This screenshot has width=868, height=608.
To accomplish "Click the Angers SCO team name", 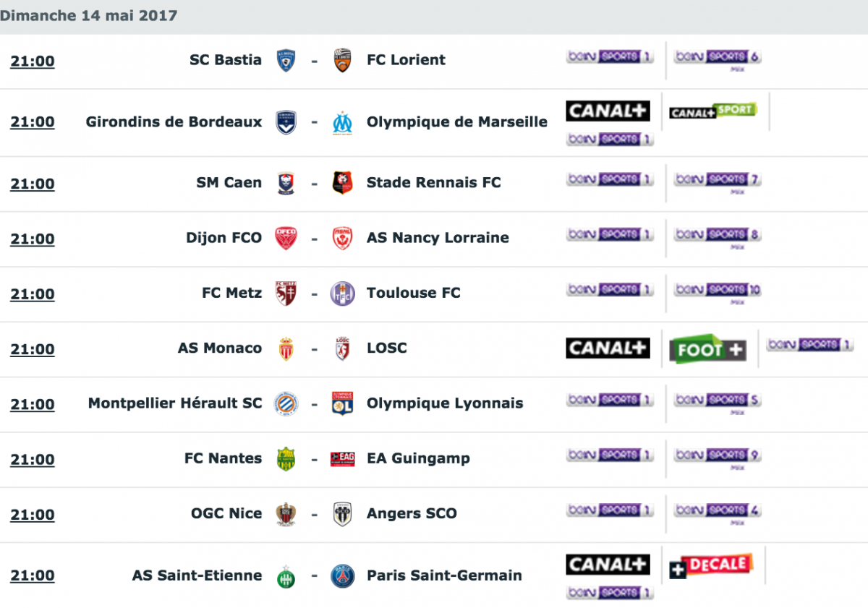I will pyautogui.click(x=412, y=514).
